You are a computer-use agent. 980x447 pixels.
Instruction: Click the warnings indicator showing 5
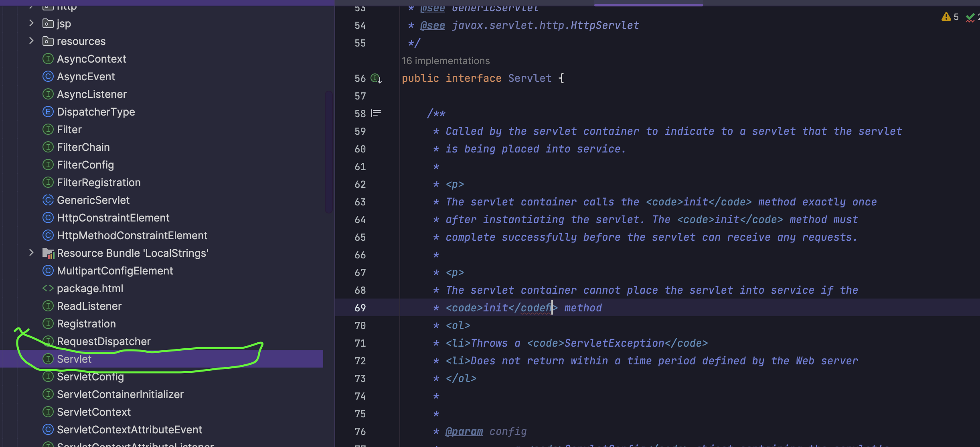tap(950, 17)
